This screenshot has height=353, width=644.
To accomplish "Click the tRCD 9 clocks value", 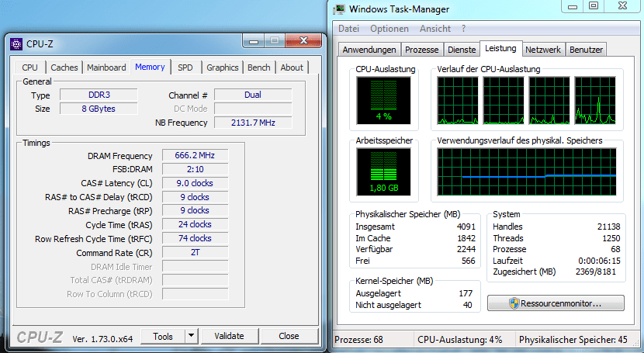I will pyautogui.click(x=195, y=197).
